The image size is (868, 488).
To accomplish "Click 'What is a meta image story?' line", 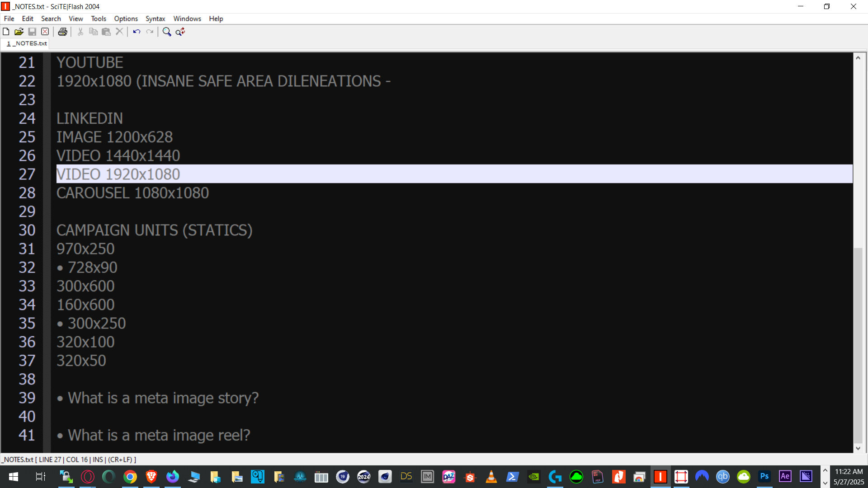I will [x=157, y=398].
